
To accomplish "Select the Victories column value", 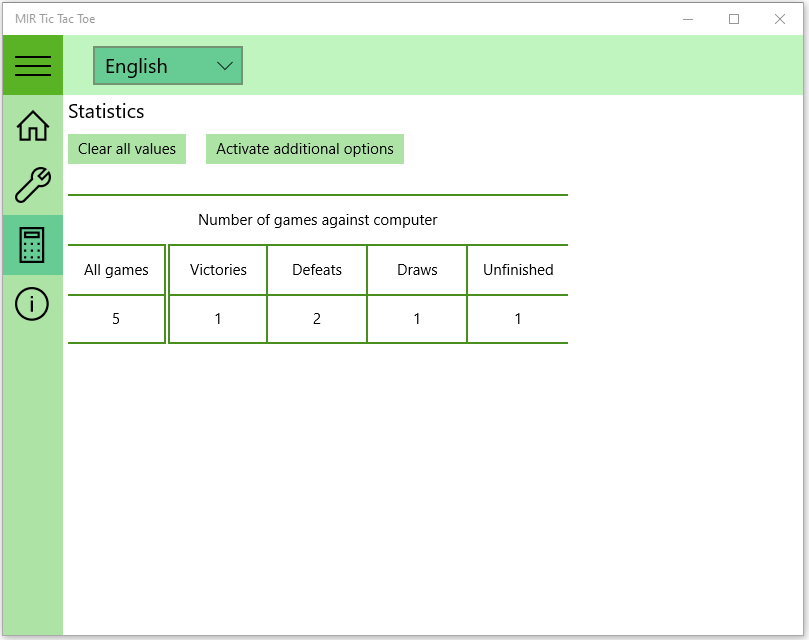I will (x=217, y=318).
